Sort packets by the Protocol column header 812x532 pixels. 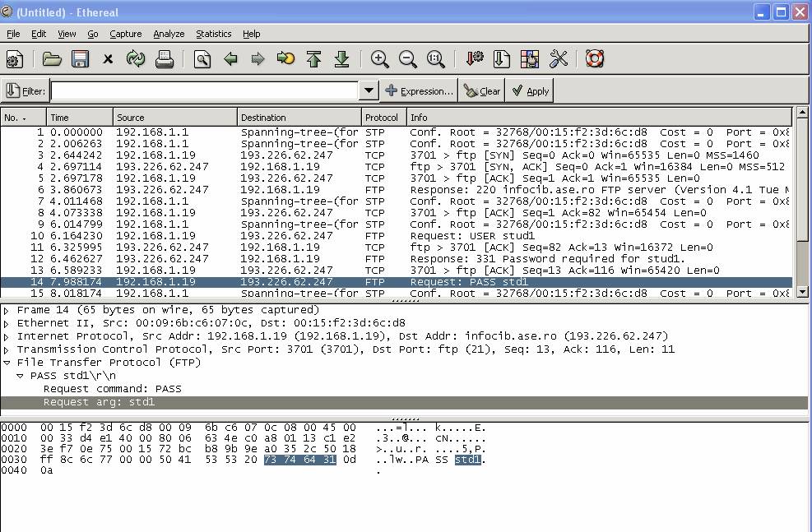click(x=382, y=118)
